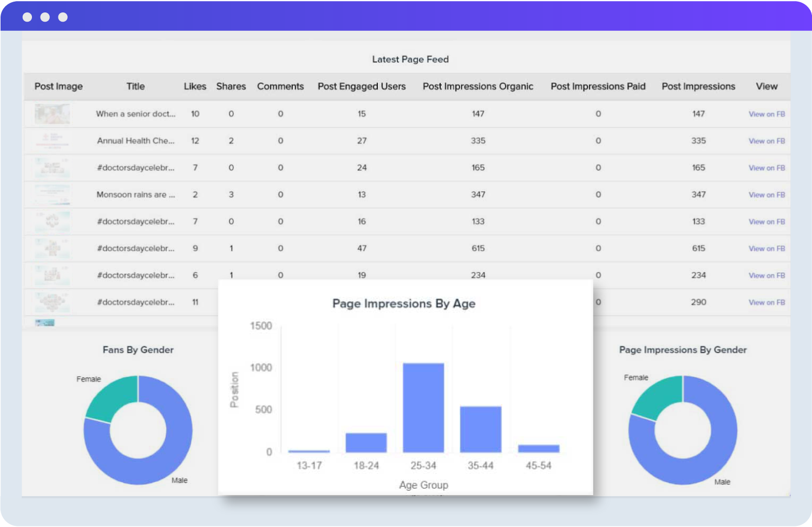
Task: Click the Post Impressions Paid header
Action: [x=598, y=86]
